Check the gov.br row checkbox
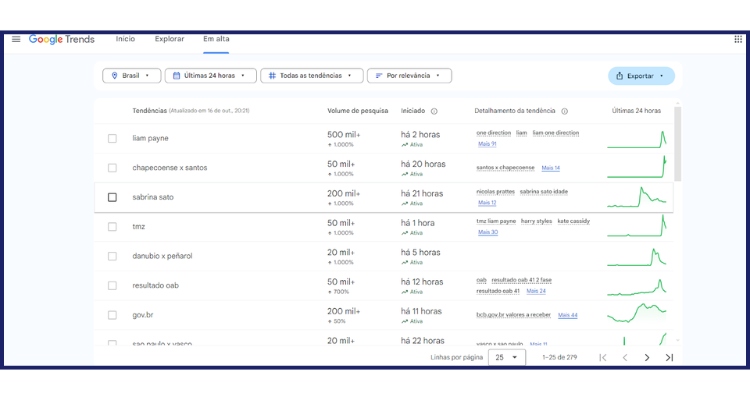The height and width of the screenshot is (400, 750). 112,315
